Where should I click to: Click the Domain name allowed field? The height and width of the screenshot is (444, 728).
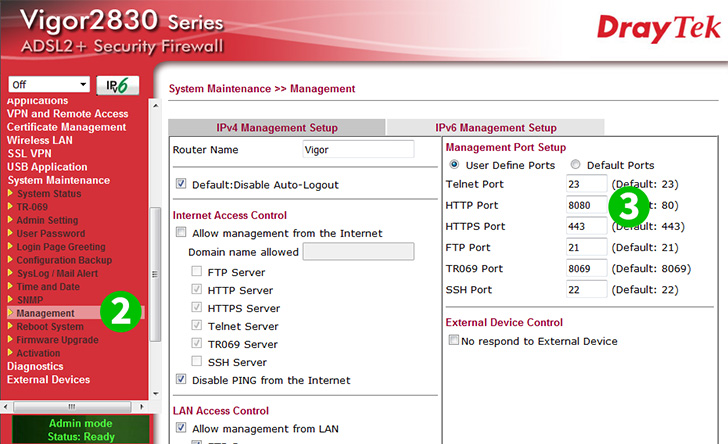tap(358, 252)
